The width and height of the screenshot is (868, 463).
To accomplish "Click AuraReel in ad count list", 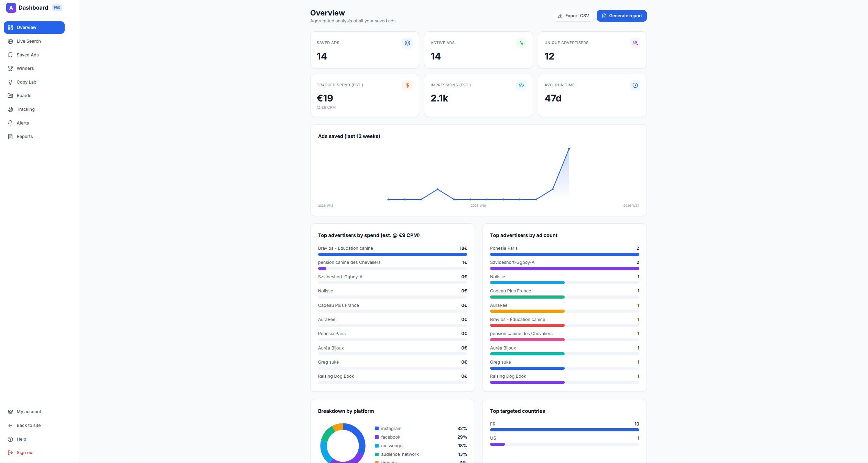I will tap(499, 305).
